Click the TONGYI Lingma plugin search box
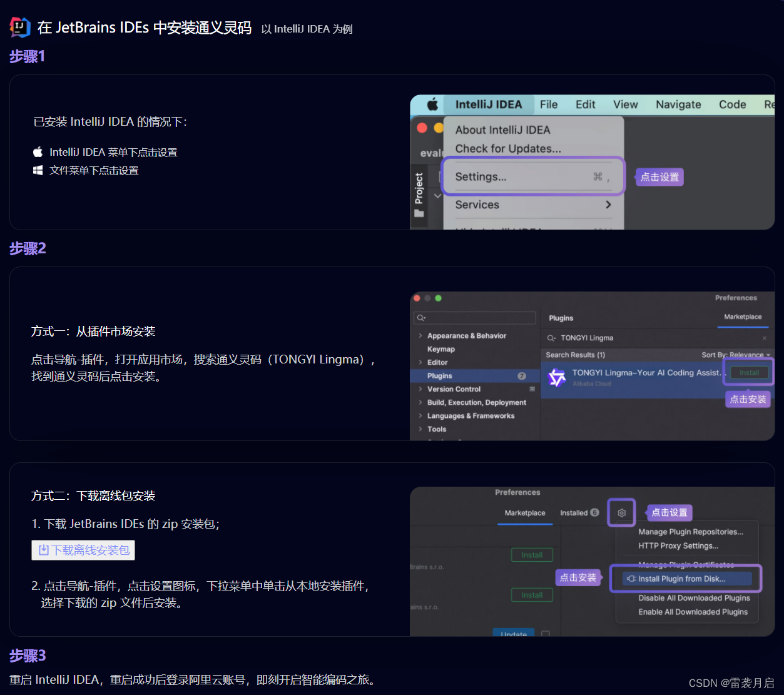 [657, 338]
